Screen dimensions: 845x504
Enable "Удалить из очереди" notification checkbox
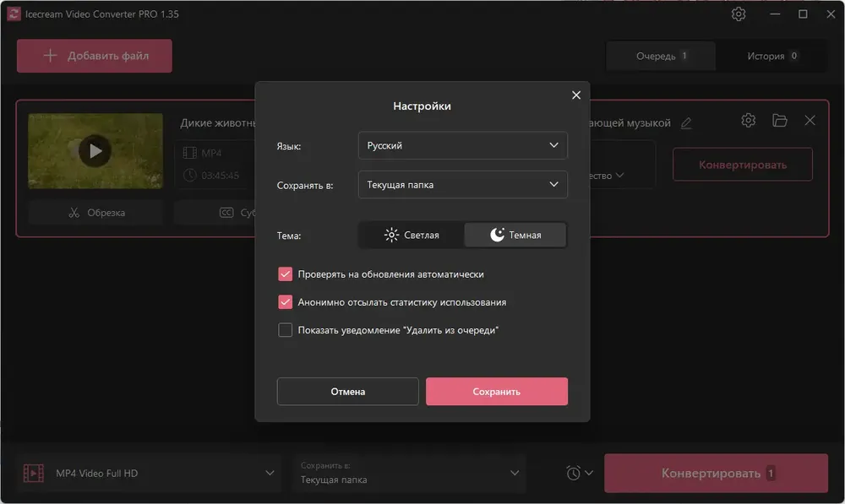pyautogui.click(x=285, y=329)
